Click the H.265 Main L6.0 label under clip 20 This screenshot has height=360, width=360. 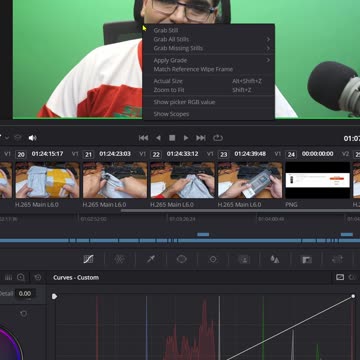37,204
